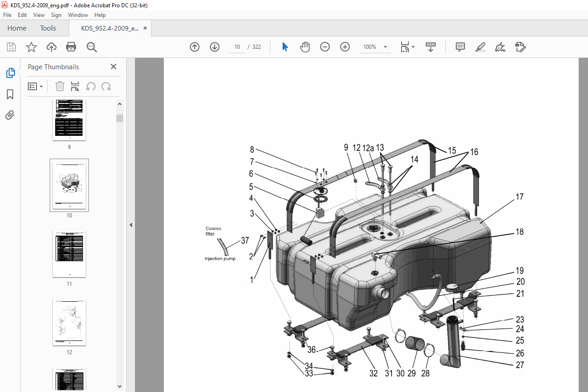Viewport: 588px width, 392px height.
Task: Open the Window menu
Action: 78,15
